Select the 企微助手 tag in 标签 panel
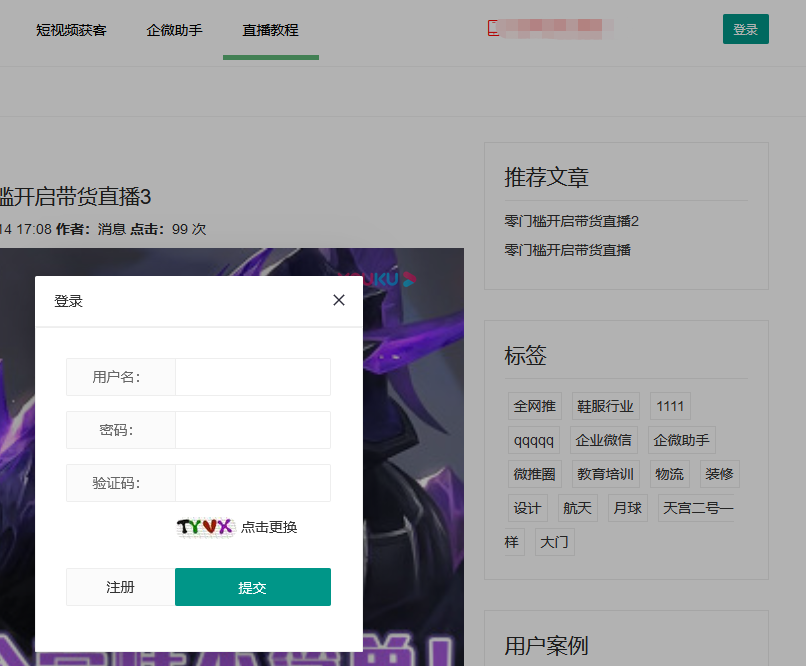 point(681,440)
